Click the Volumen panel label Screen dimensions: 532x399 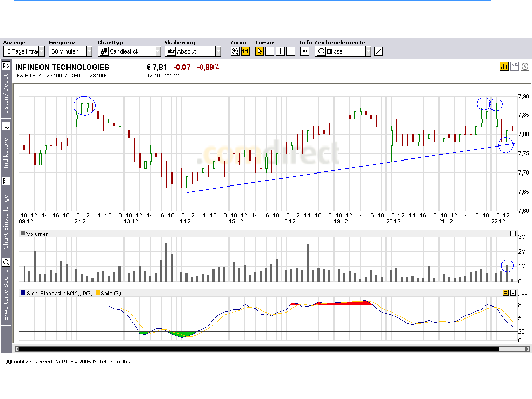[x=37, y=234]
